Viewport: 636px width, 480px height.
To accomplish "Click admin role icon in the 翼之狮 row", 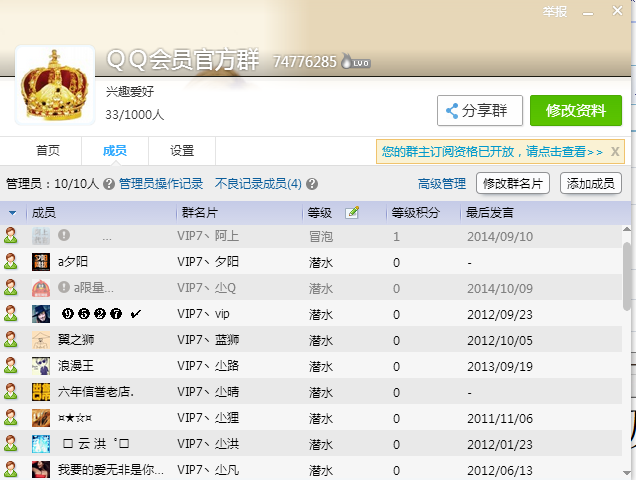I will click(11, 339).
